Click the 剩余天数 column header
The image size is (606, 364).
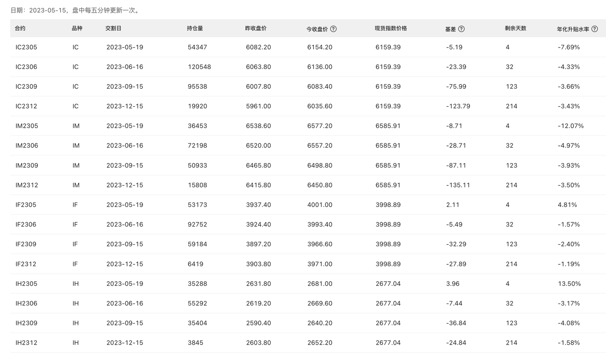[516, 29]
